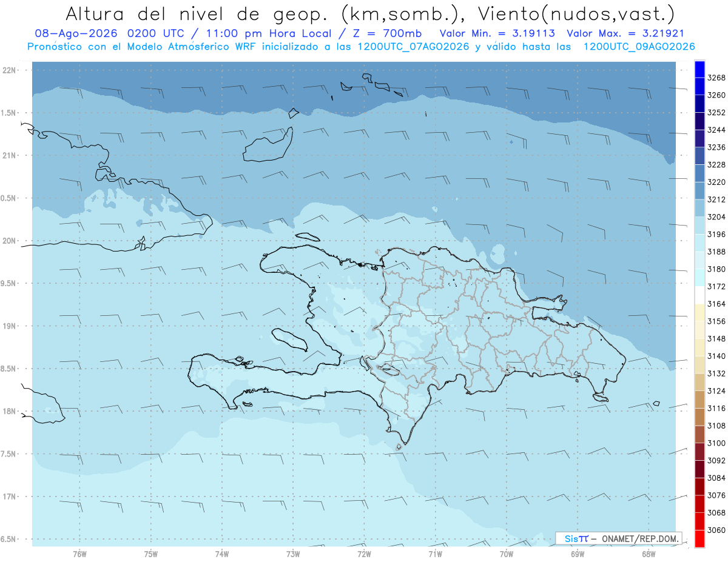Screen dimensions: 728x562
Task: Click the 20N latitude label
Action: [9, 241]
